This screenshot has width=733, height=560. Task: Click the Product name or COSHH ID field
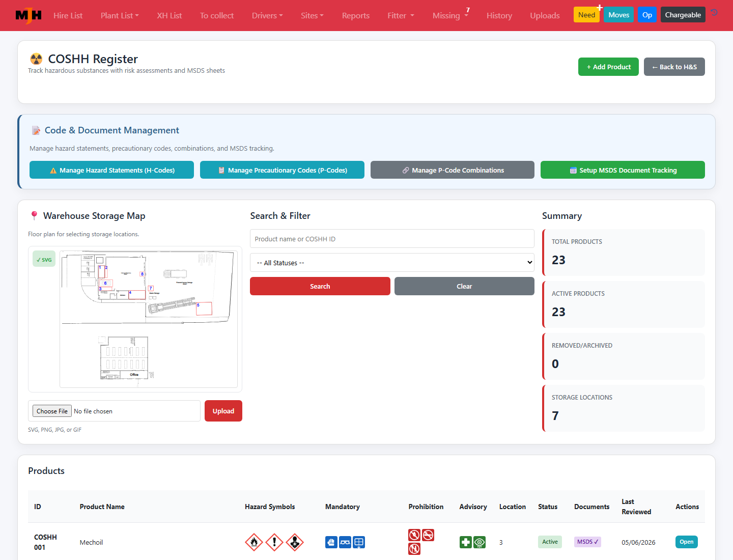(x=392, y=239)
